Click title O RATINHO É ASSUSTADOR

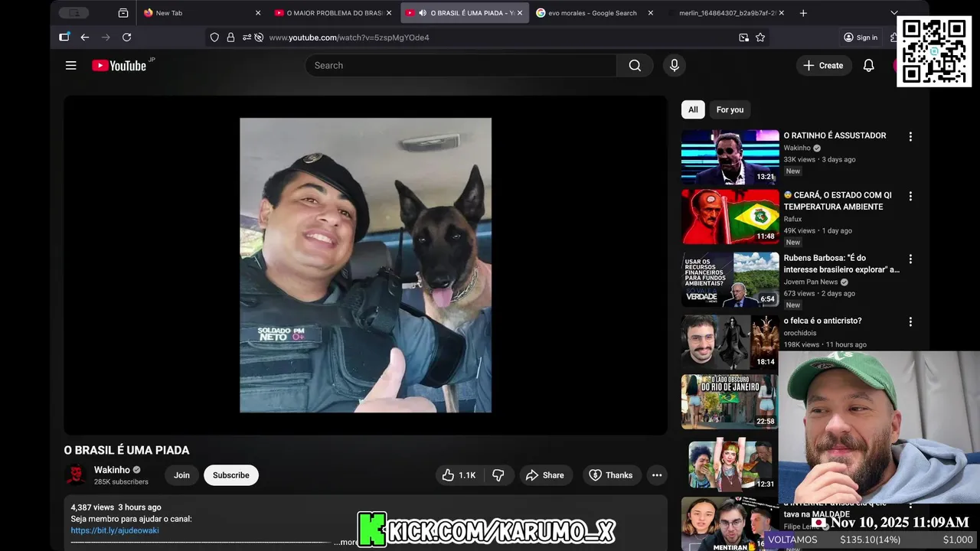click(835, 135)
